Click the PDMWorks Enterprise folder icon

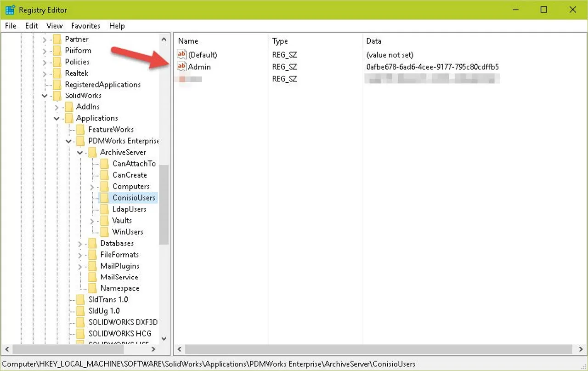coord(81,141)
